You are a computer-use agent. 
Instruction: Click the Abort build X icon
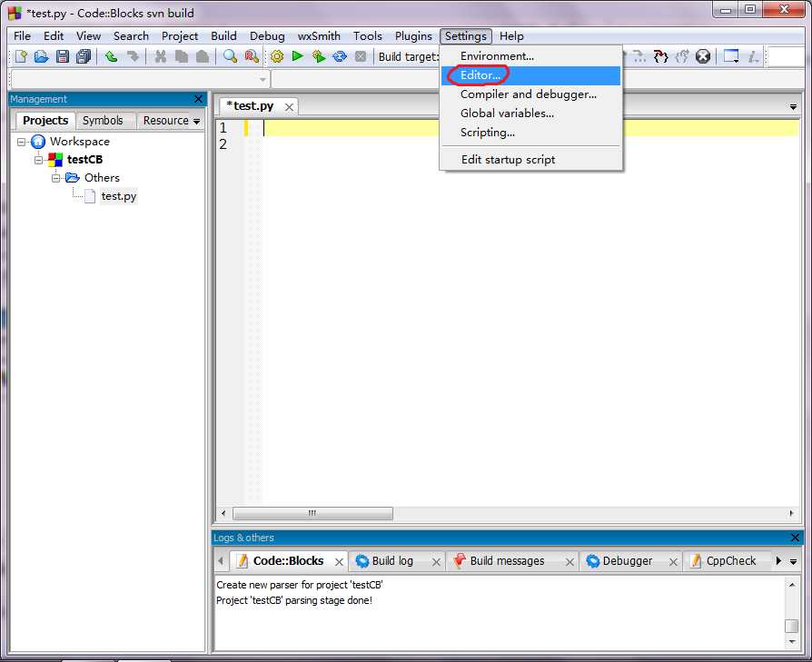click(361, 56)
